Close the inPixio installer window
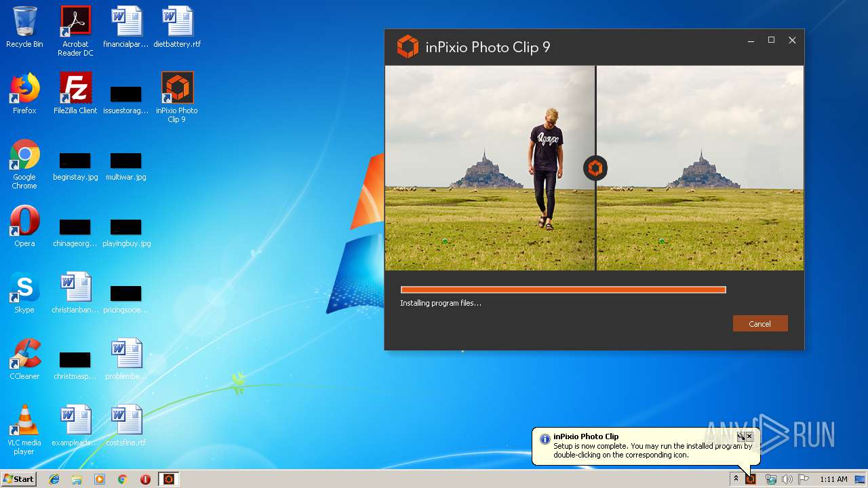Screen dimensions: 868x488 [792, 41]
